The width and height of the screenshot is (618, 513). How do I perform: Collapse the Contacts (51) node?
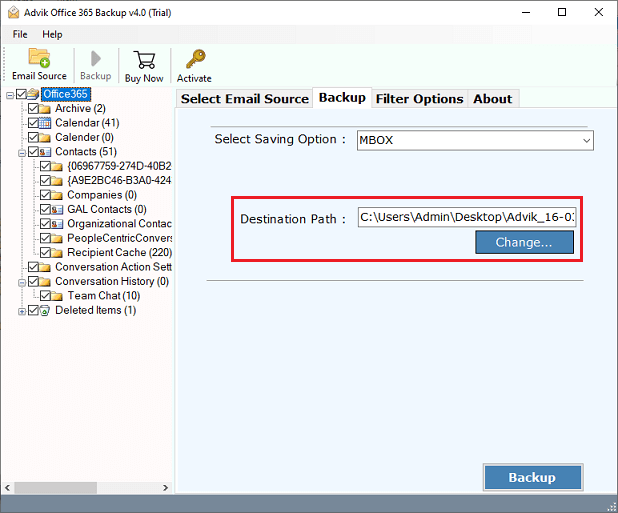click(x=22, y=153)
